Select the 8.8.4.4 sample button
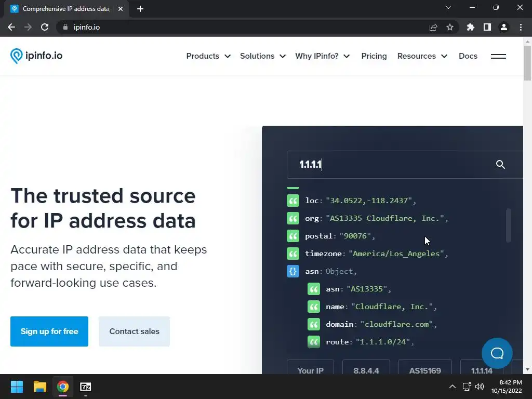The width and height of the screenshot is (532, 399). click(366, 367)
